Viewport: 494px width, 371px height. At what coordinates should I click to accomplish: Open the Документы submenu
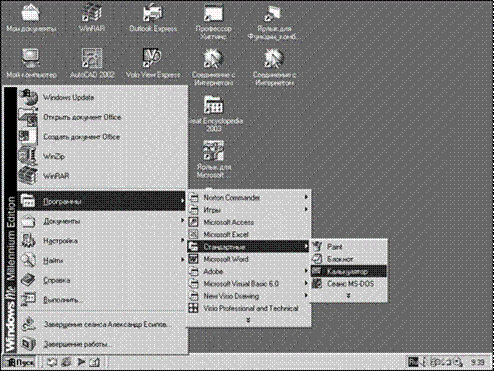102,221
